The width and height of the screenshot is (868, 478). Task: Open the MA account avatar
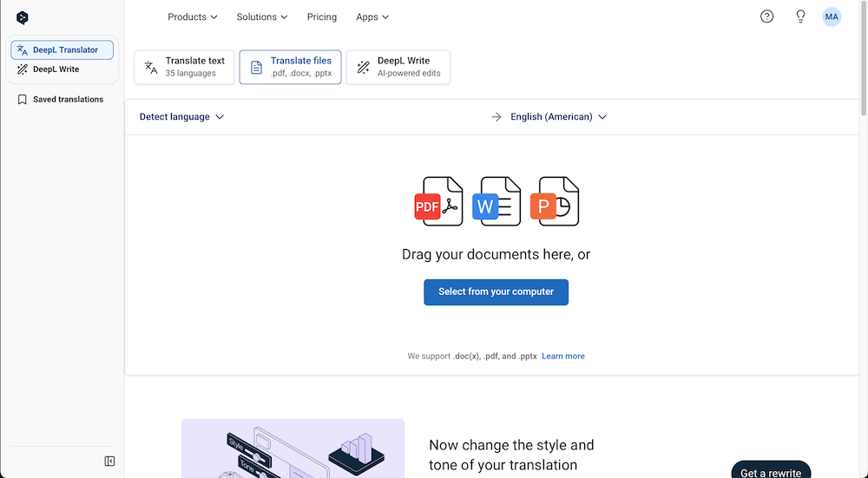(832, 16)
